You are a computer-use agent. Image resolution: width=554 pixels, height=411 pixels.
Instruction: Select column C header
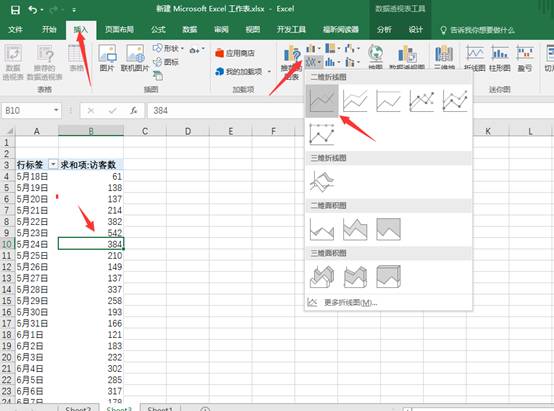click(145, 131)
